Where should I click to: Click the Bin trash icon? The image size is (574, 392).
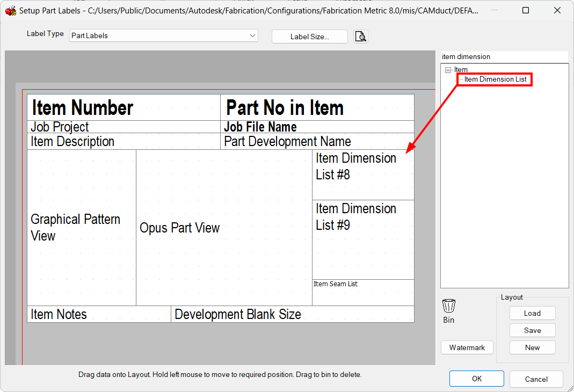[x=448, y=307]
